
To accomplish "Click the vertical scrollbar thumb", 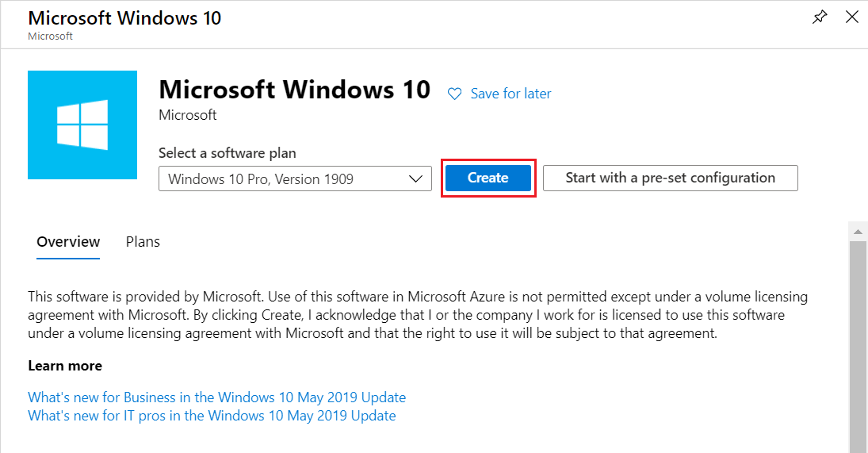I will click(858, 341).
